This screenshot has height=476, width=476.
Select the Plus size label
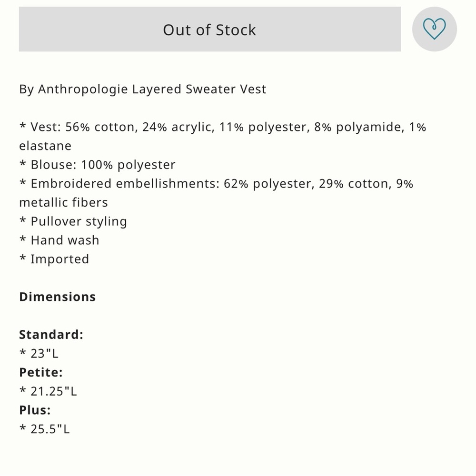(x=35, y=410)
